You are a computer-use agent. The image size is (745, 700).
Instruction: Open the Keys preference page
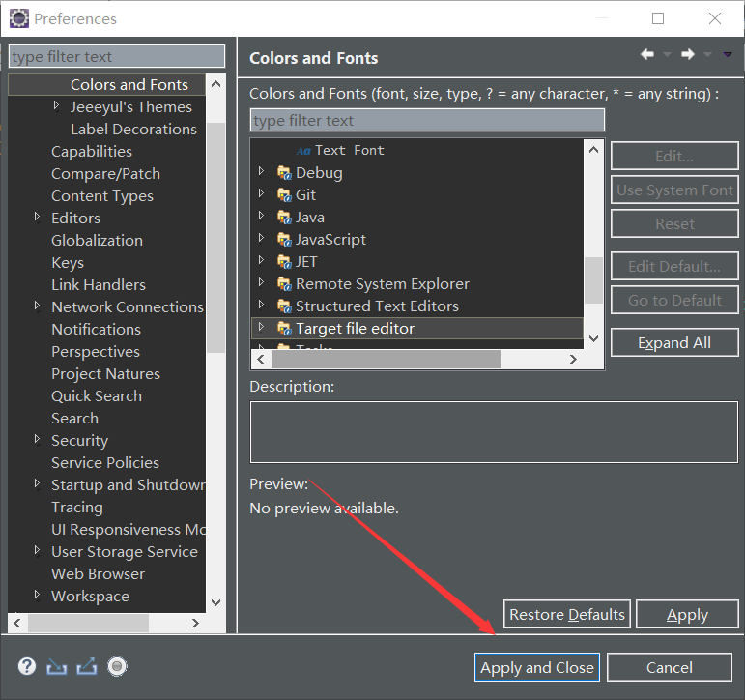tap(68, 263)
